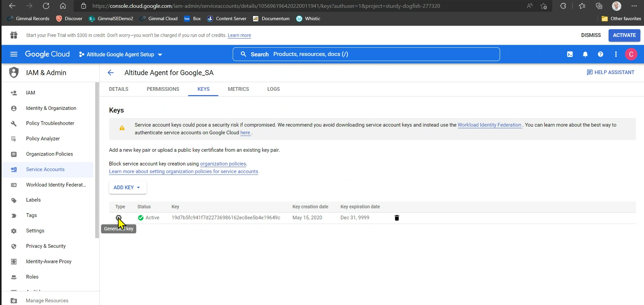
Task: Switch to the METRICS tab
Action: pyautogui.click(x=238, y=89)
